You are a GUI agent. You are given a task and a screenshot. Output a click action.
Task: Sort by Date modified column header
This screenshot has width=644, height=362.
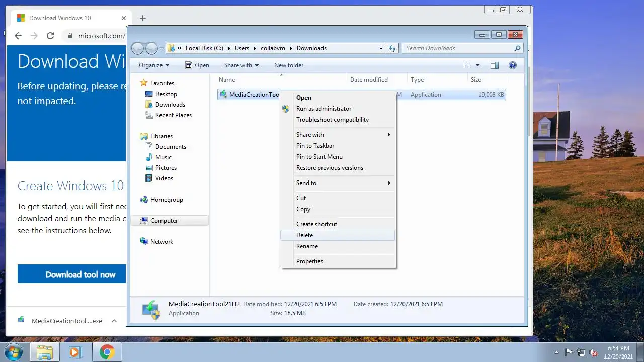tap(377, 80)
